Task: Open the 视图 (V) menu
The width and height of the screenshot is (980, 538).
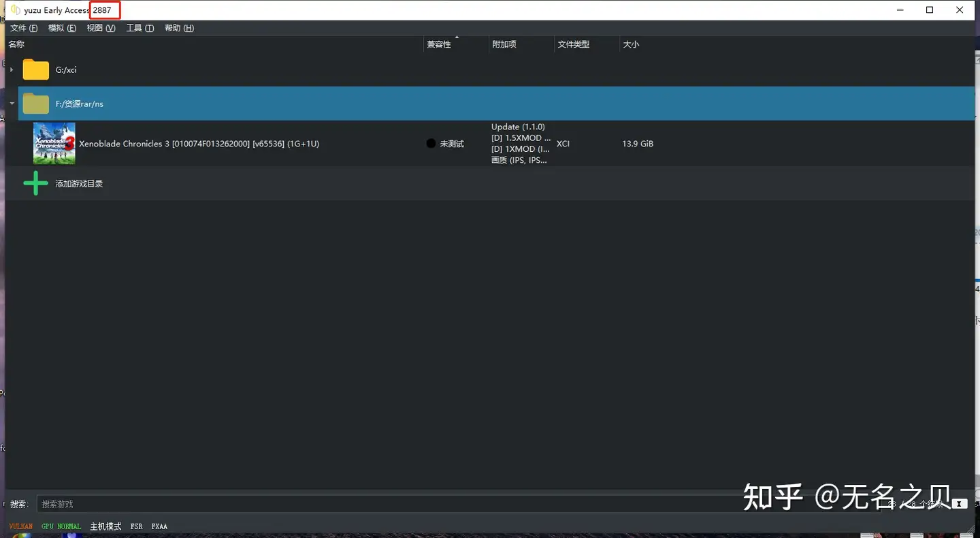Action: [x=101, y=28]
